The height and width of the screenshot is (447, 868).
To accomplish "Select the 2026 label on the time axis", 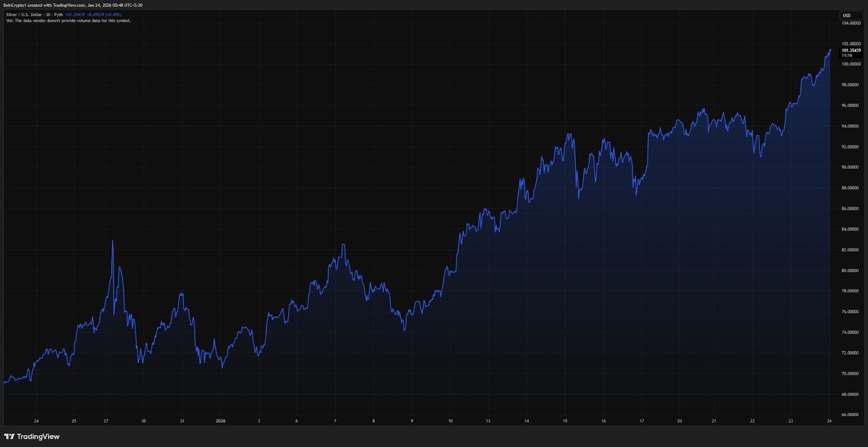I will click(x=220, y=421).
